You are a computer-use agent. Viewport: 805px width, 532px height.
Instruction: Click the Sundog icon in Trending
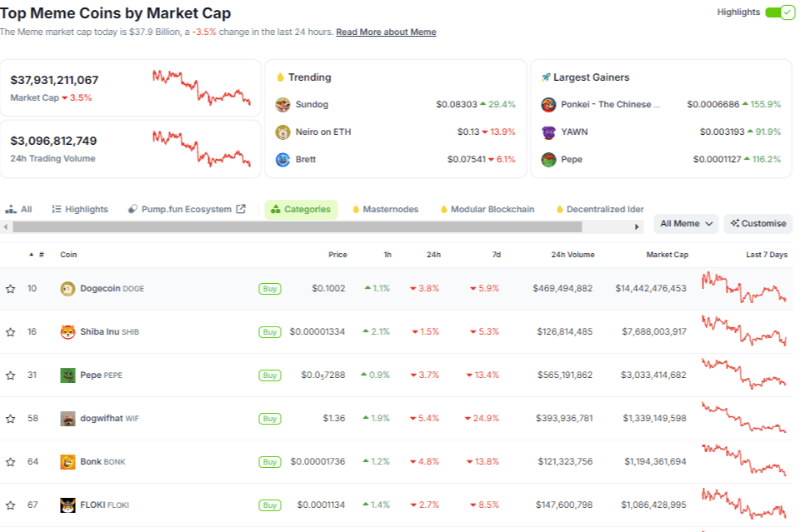tap(282, 105)
